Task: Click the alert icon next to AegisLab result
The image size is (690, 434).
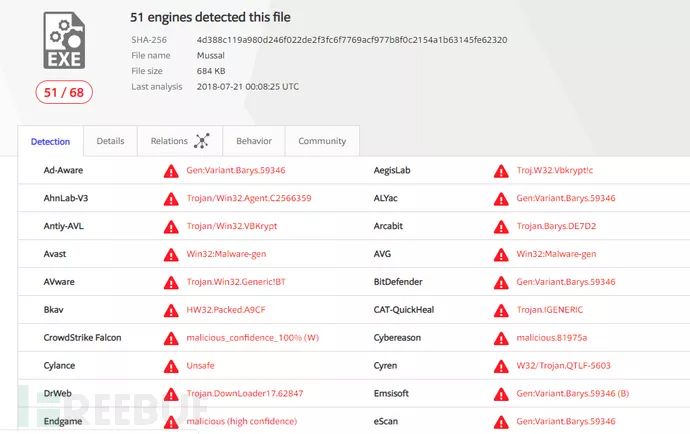Action: click(x=500, y=170)
